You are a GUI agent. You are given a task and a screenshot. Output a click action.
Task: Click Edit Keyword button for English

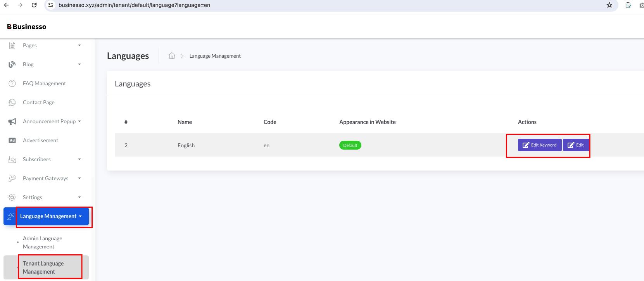pos(540,145)
